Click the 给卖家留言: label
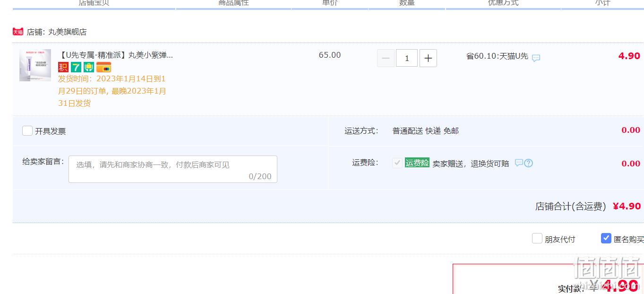 [43, 161]
